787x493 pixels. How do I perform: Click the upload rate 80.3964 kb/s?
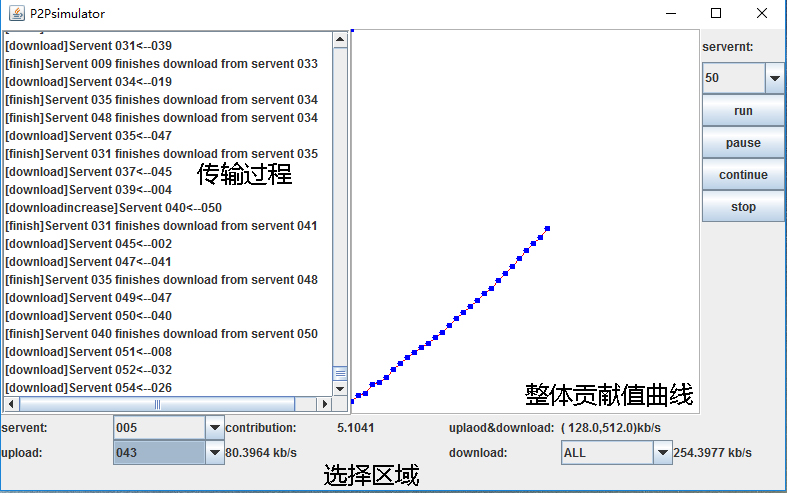[x=261, y=453]
